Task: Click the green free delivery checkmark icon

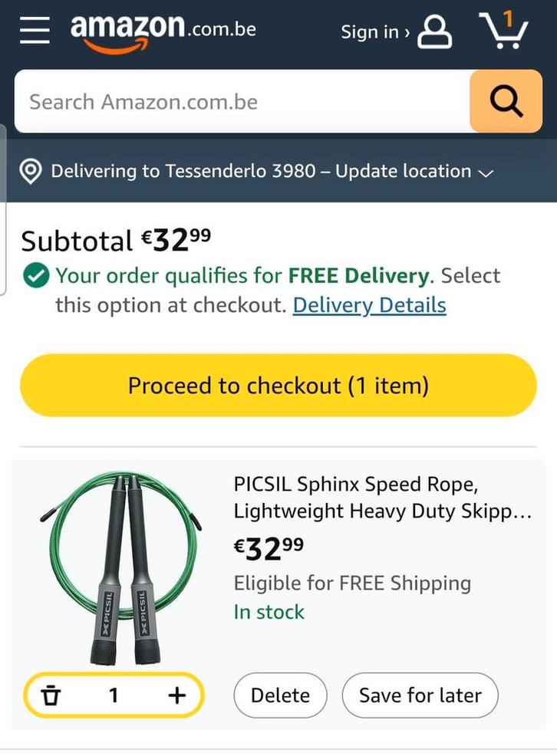Action: 35,276
